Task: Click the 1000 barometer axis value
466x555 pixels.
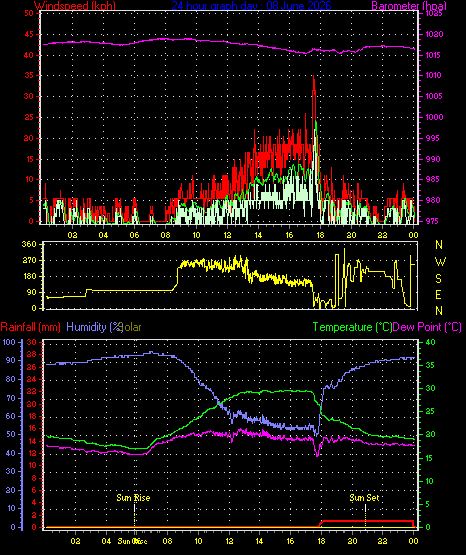Action: pyautogui.click(x=434, y=117)
